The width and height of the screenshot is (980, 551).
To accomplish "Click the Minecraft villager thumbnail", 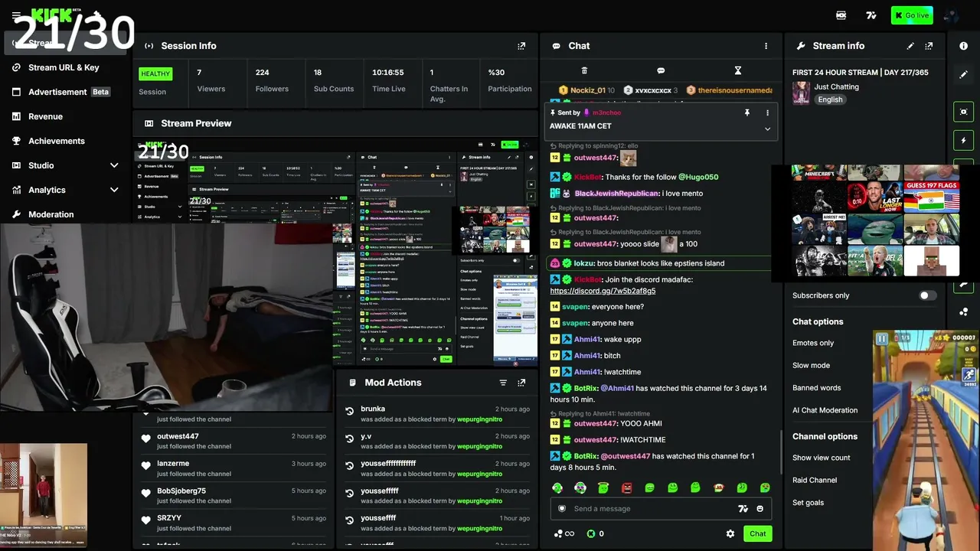I will tap(932, 260).
